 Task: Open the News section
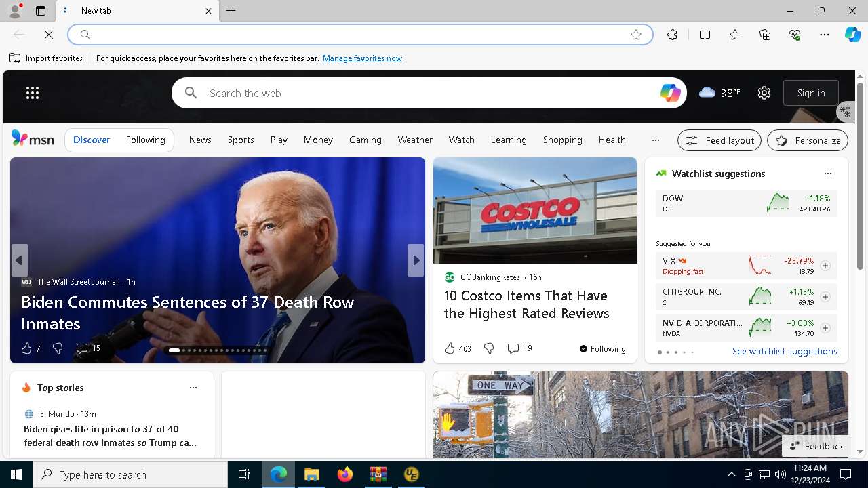pos(200,140)
